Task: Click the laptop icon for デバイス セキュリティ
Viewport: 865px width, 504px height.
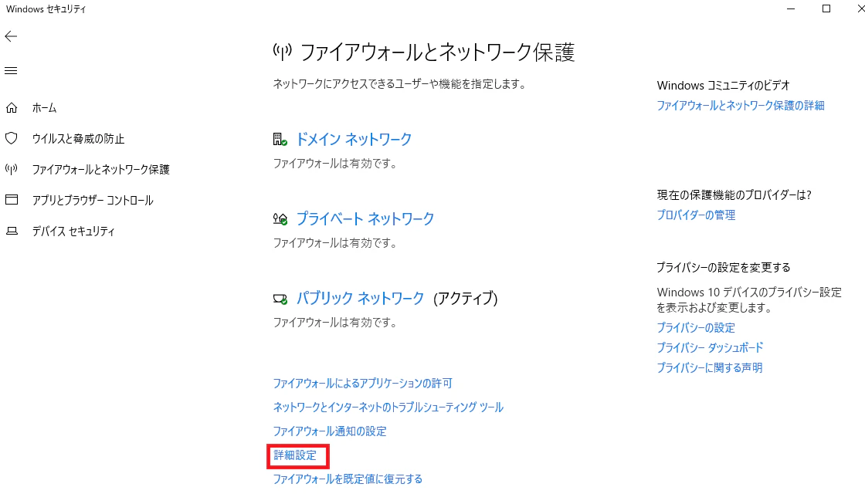Action: pyautogui.click(x=12, y=231)
